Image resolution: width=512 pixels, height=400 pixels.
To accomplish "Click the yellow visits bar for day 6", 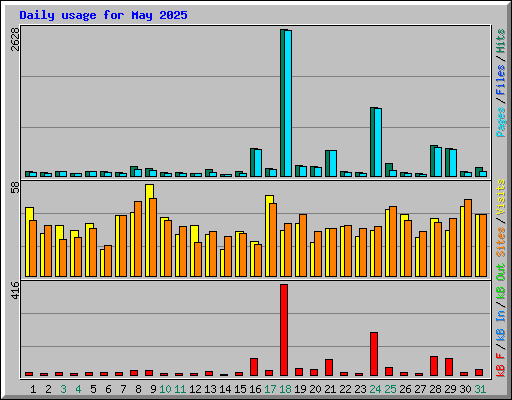I will (x=102, y=263).
